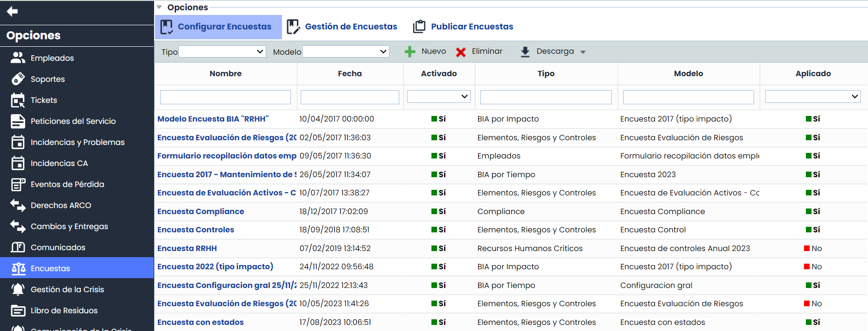Click the Nombre column filter field

[x=226, y=97]
